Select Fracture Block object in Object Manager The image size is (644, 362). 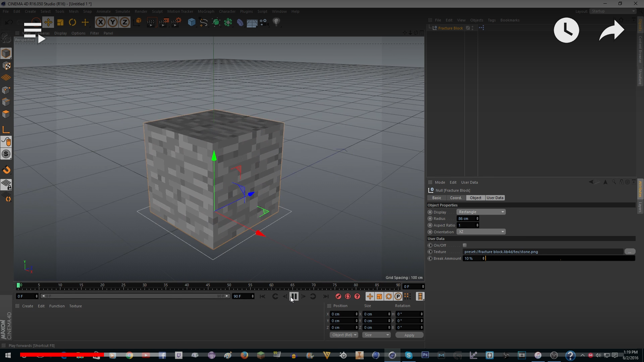pos(450,28)
